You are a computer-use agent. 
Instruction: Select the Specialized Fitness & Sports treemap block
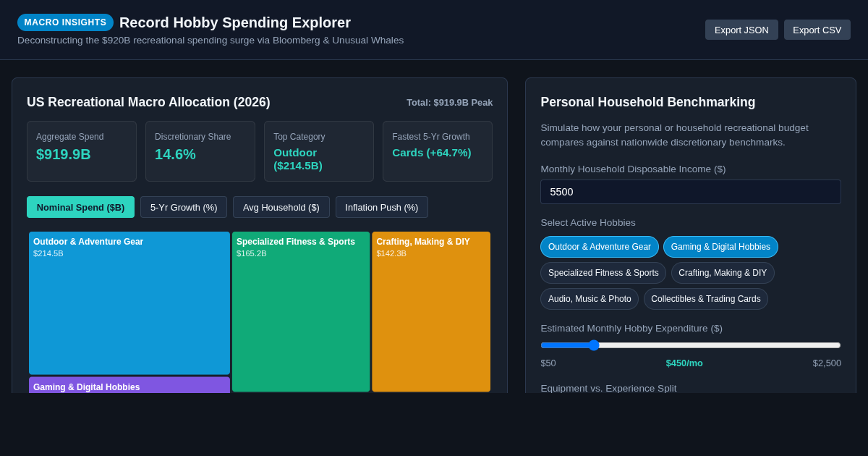click(301, 312)
